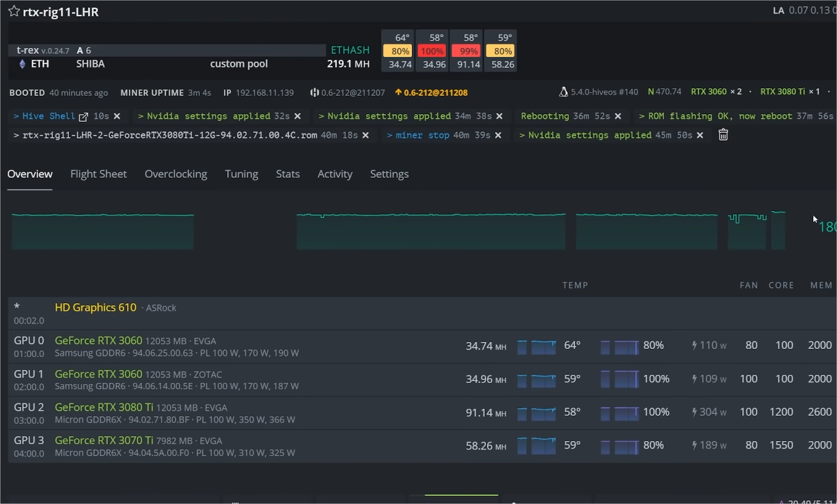Dismiss the Hive Shell notification
The width and height of the screenshot is (837, 504).
tap(117, 116)
